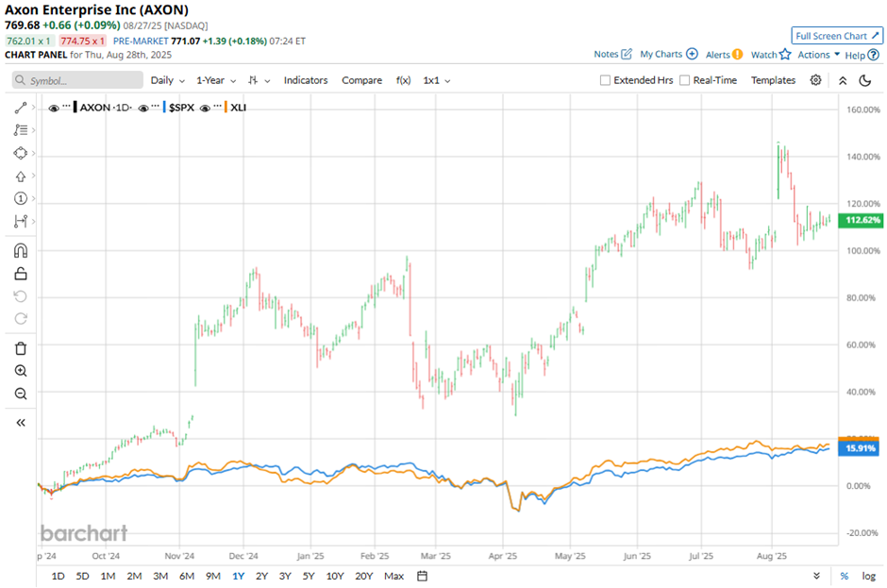Viewport: 887px width, 588px height.
Task: Click the green 112.62% price label
Action: tap(861, 220)
